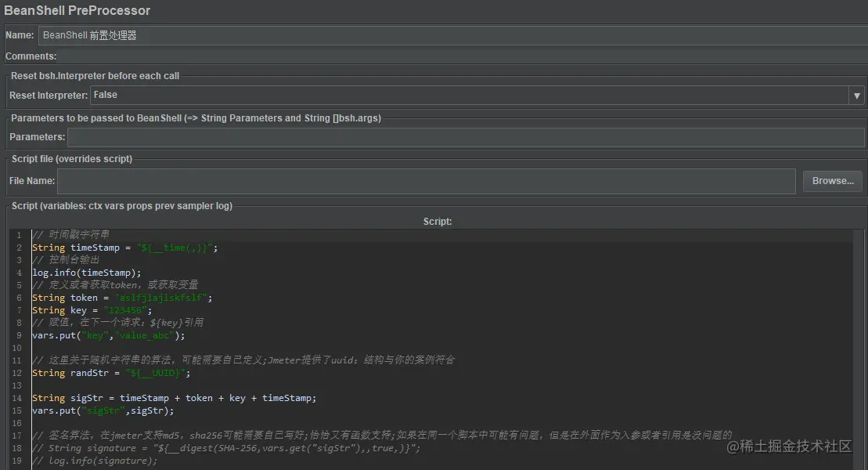Click the BeanShell PreProcessor title text
Screen dimensions: 868x470
pos(77,10)
